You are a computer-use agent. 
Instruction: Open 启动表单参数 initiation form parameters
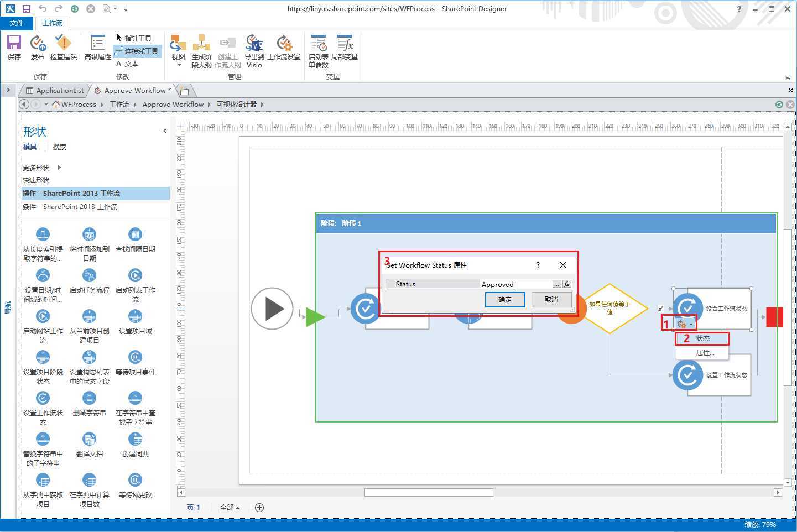[x=318, y=51]
